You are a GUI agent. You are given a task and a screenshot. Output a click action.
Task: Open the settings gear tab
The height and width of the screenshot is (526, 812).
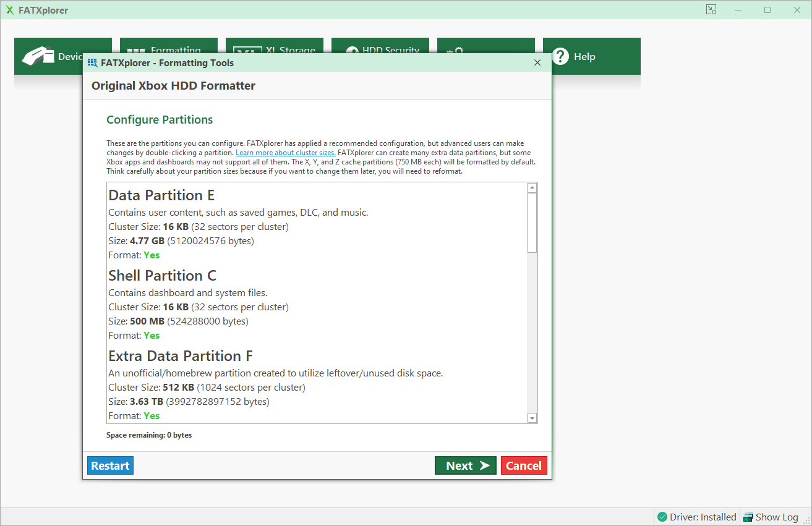click(x=485, y=46)
